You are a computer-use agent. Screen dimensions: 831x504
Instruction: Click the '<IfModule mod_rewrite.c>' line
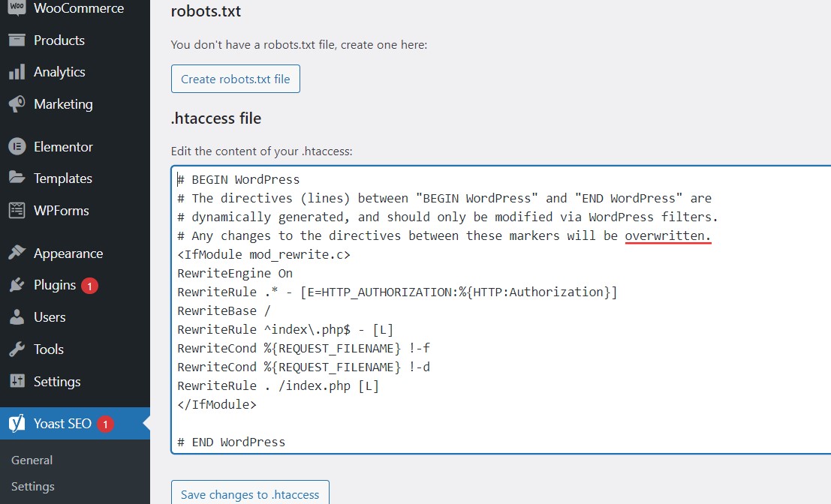[264, 255]
